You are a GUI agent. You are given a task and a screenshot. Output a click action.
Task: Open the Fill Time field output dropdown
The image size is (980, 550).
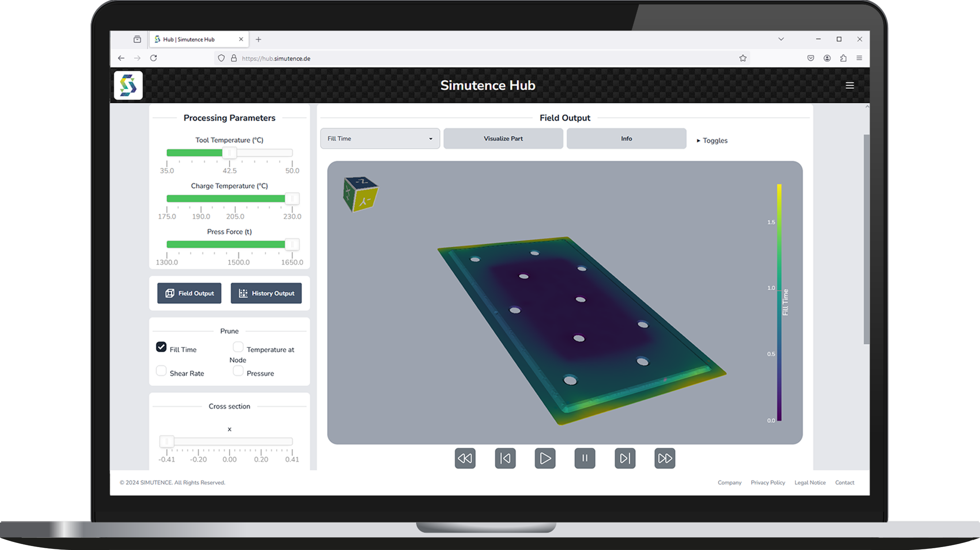pyautogui.click(x=380, y=139)
